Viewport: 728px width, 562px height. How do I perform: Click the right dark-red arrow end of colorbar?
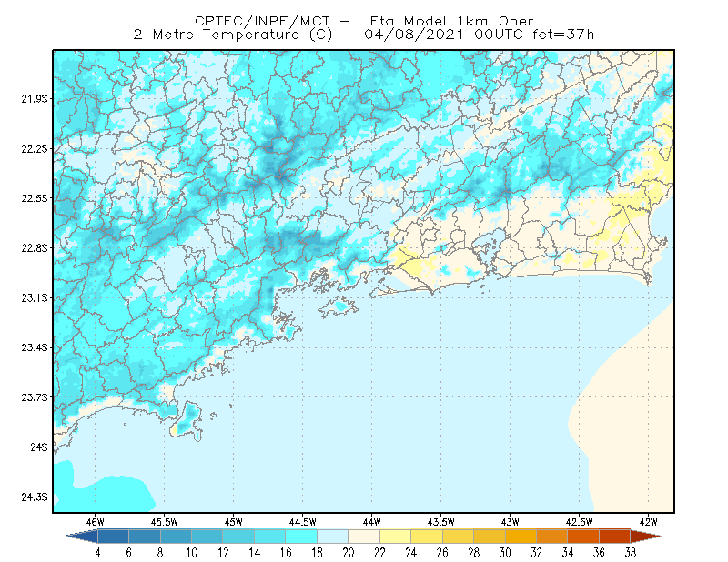[x=646, y=537]
